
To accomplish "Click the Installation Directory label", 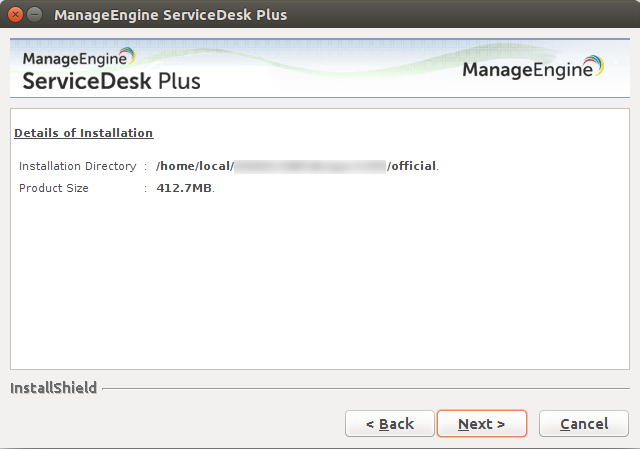I will tap(77, 166).
